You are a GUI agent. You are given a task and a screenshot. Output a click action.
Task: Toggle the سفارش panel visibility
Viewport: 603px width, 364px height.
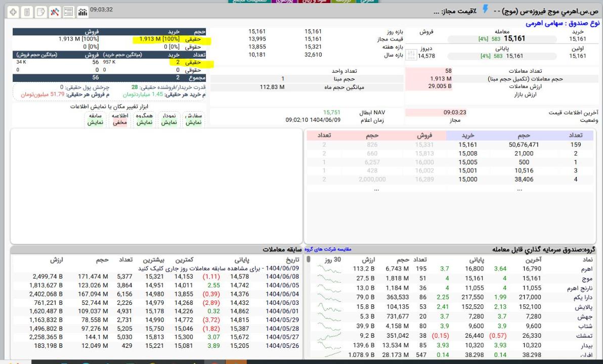tap(194, 119)
